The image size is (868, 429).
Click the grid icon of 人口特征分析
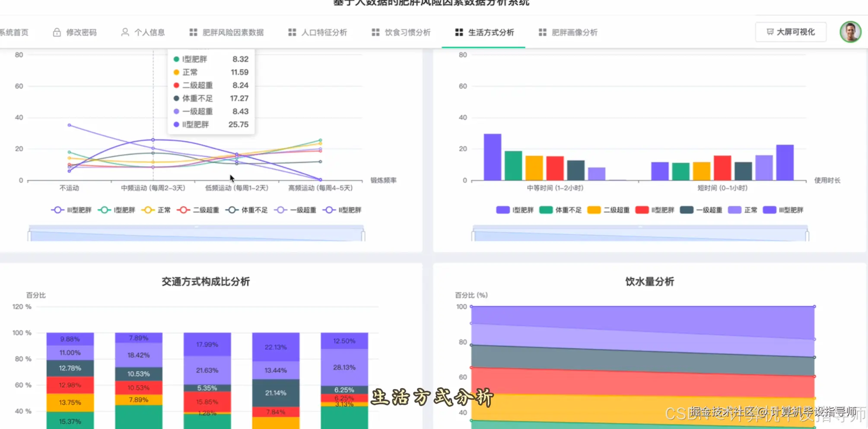coord(292,32)
